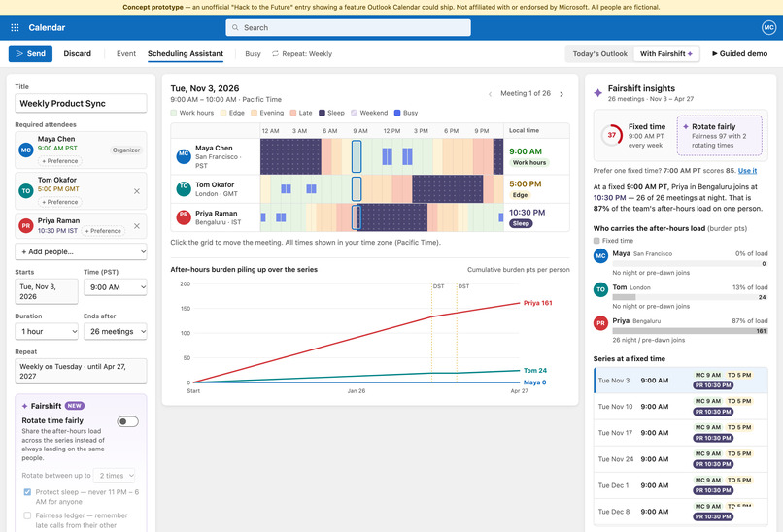This screenshot has height=532, width=783.
Task: Click Maya Chen's avatar in attendee list
Action: (26, 150)
